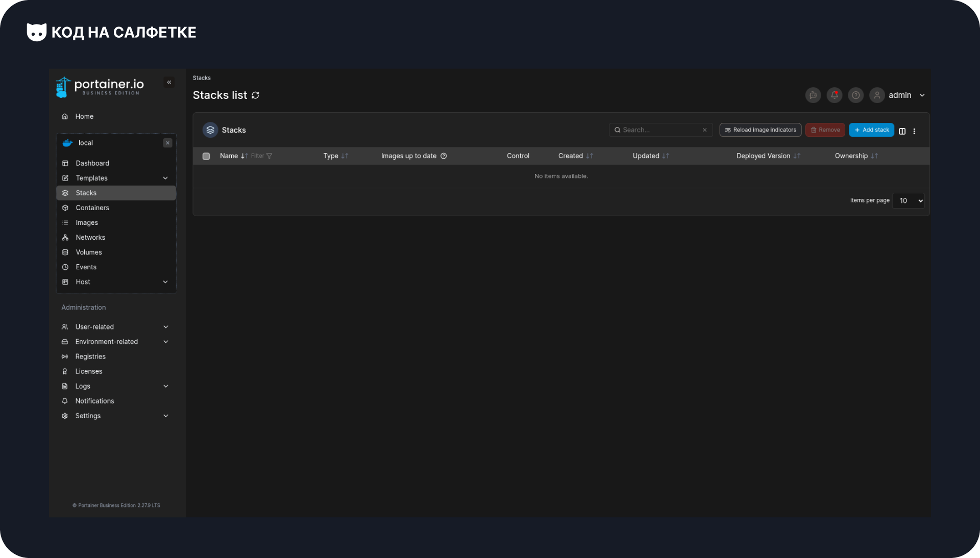
Task: Sort by the Deployed Version column header
Action: click(x=768, y=156)
